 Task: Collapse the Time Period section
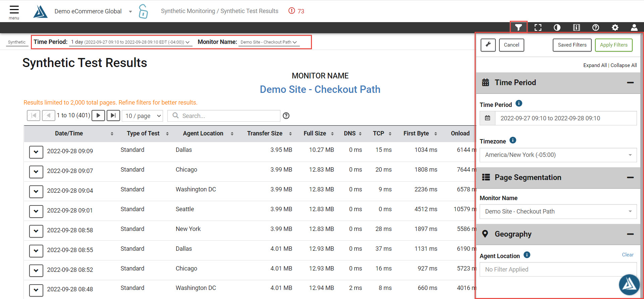pos(630,82)
